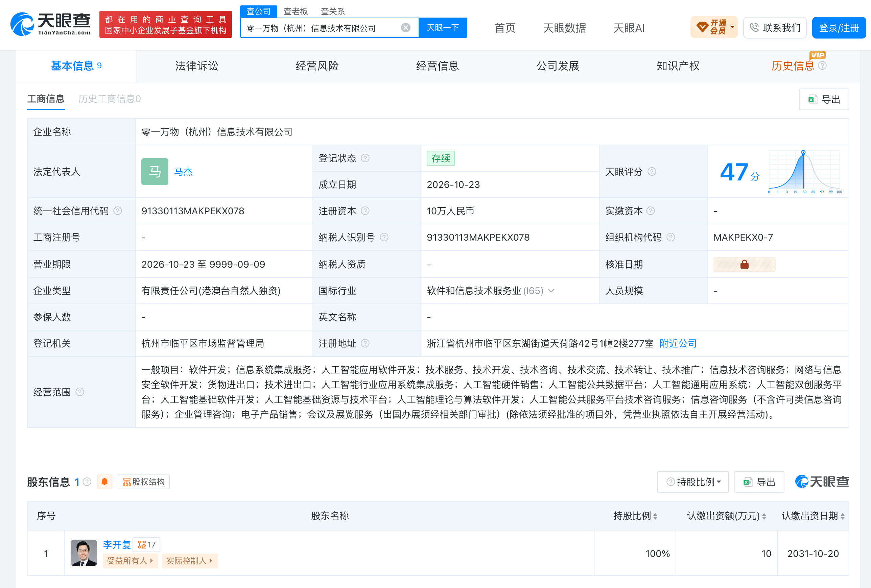The width and height of the screenshot is (871, 588).
Task: Click the help icon next to 历史信息 tab
Action: [822, 66]
